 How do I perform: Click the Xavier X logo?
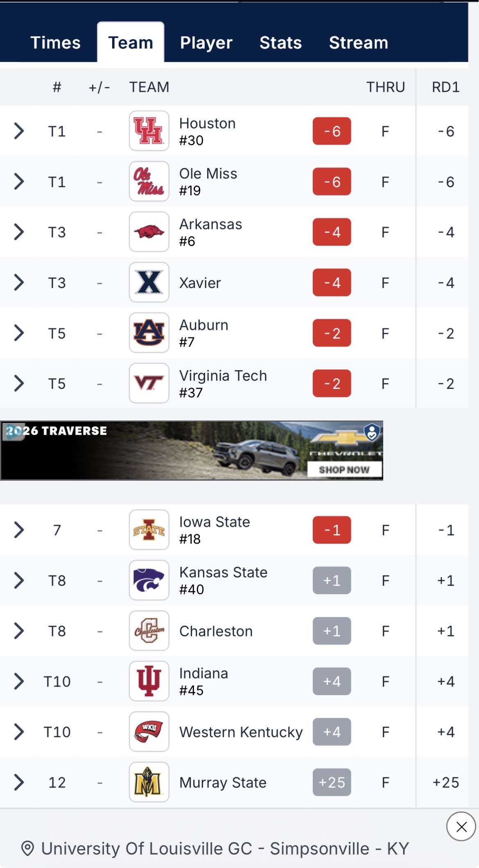point(149,282)
